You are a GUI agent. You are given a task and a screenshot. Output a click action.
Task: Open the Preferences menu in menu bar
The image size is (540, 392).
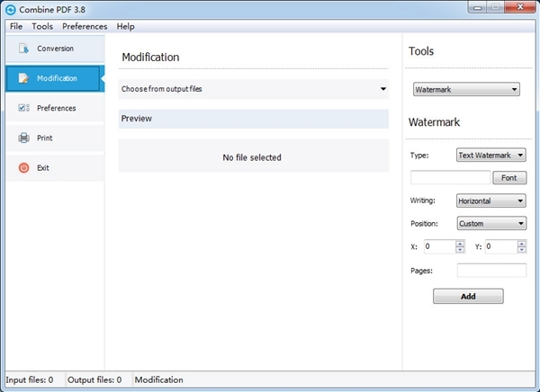(85, 26)
